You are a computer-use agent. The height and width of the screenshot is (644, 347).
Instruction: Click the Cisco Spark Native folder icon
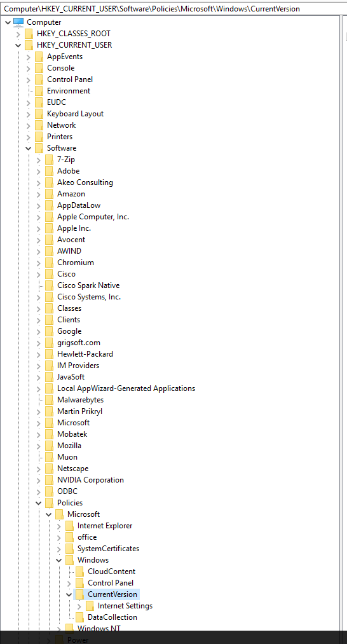pyautogui.click(x=50, y=285)
